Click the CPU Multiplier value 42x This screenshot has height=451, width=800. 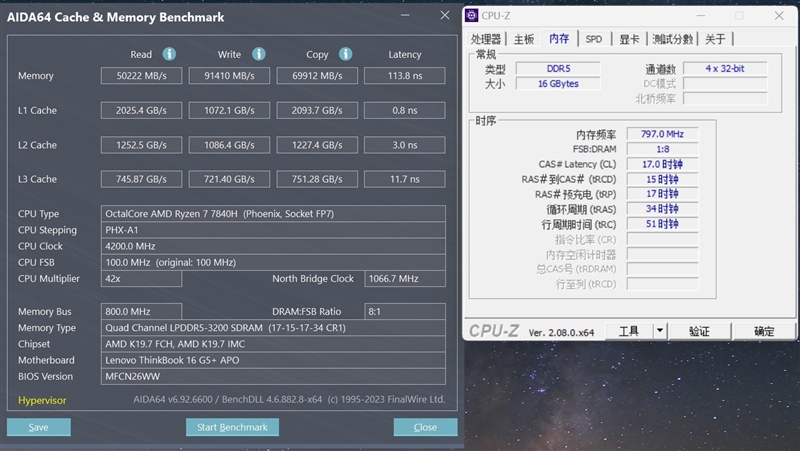tap(141, 279)
